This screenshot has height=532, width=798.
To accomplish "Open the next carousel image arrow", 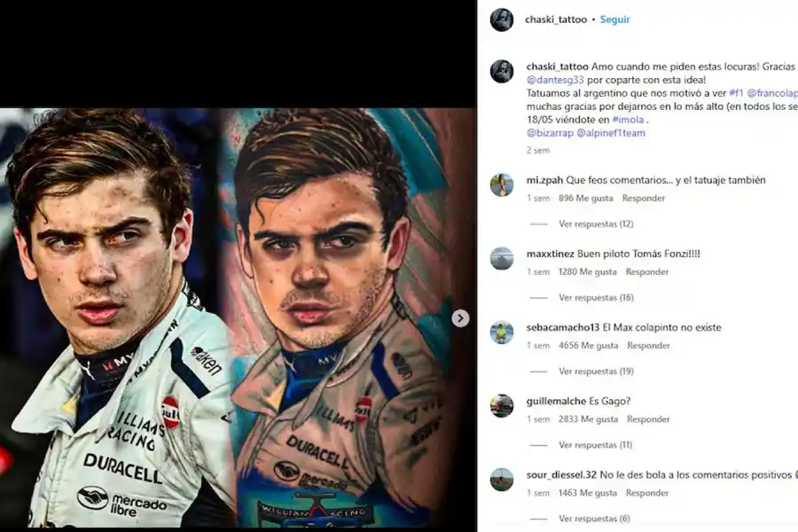I will (x=460, y=318).
